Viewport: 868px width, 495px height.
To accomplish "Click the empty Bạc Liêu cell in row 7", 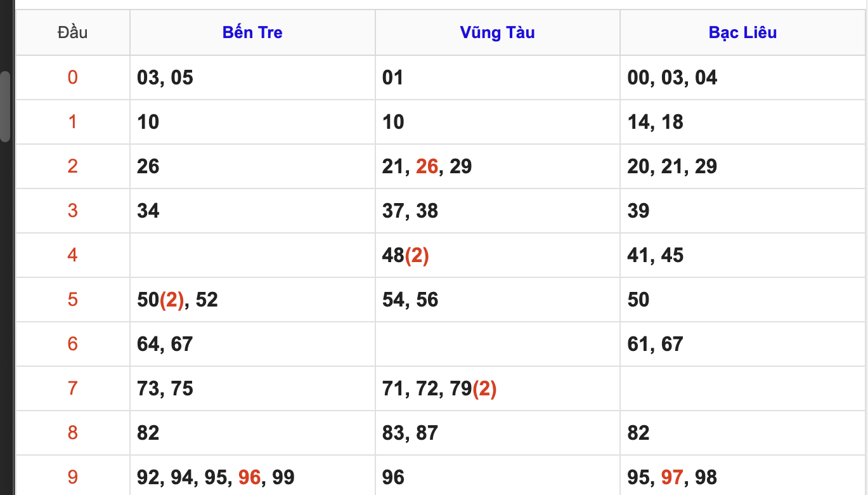I will [742, 388].
